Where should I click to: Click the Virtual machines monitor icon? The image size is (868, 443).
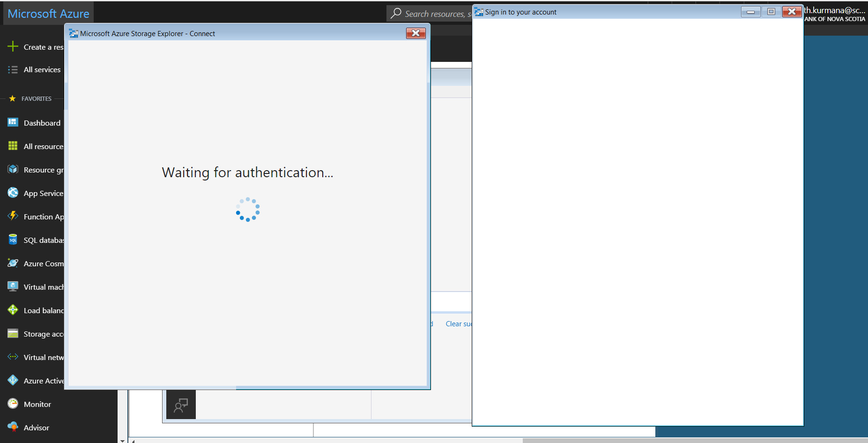[13, 286]
